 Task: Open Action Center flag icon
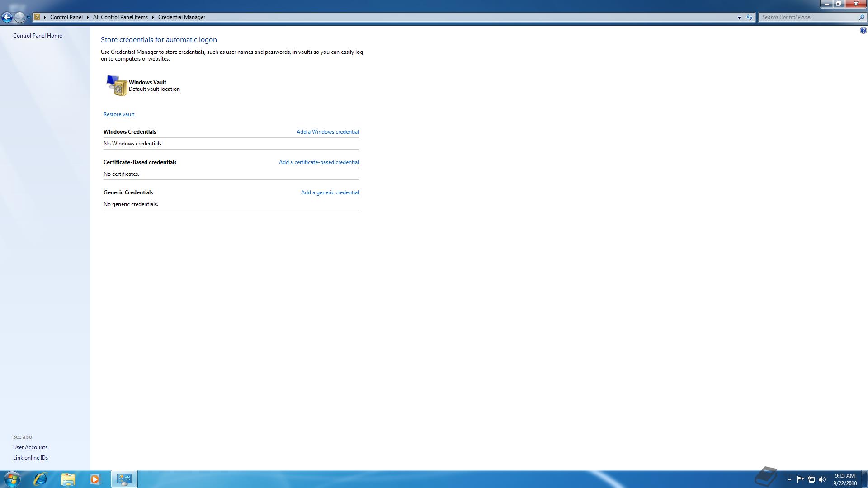801,479
